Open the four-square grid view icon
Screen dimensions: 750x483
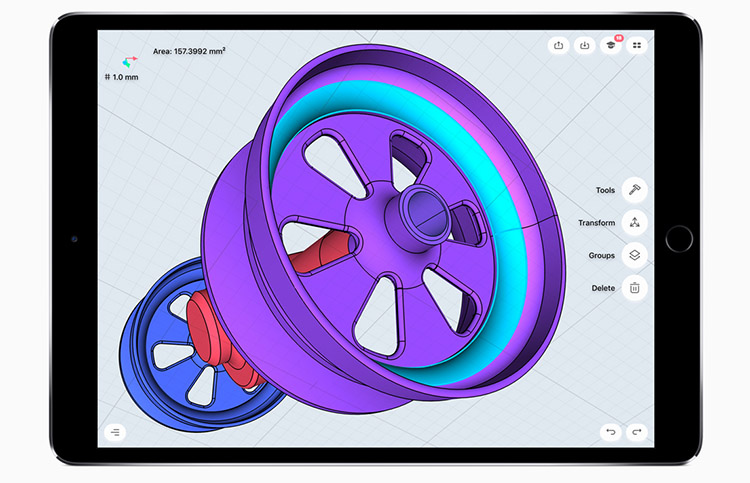pyautogui.click(x=636, y=45)
